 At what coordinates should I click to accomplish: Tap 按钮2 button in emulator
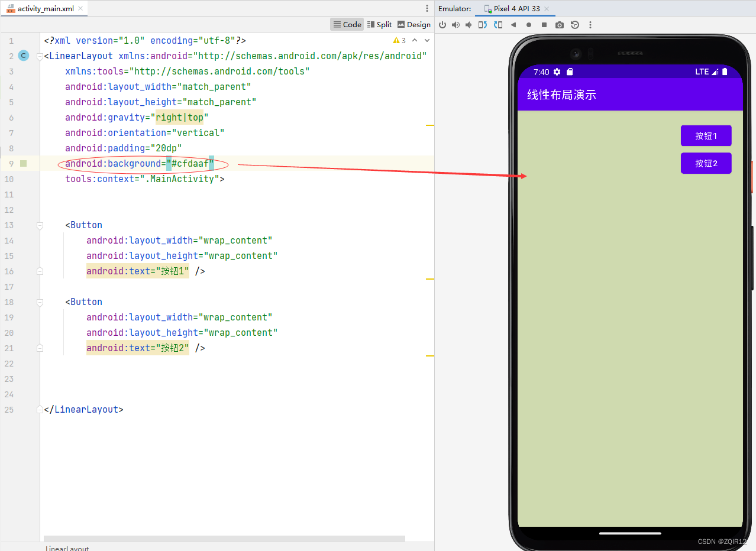pos(706,163)
